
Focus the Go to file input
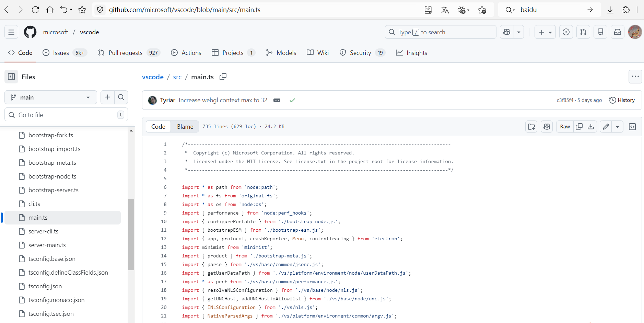66,115
